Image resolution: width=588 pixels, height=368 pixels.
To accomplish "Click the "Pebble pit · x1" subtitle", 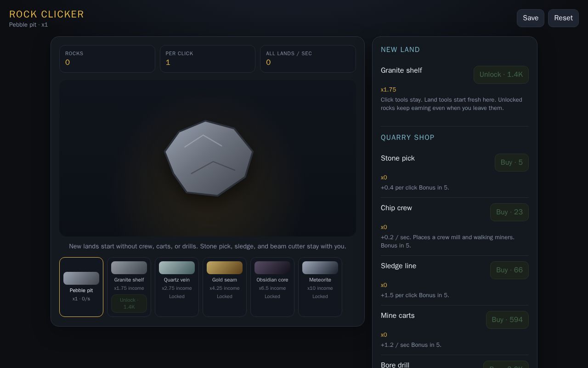I will point(28,25).
